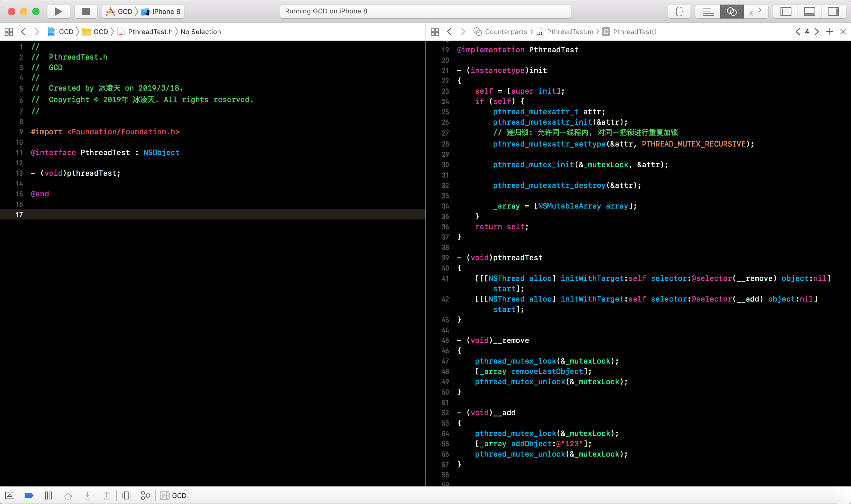Click removeLastObject call

pyautogui.click(x=547, y=371)
